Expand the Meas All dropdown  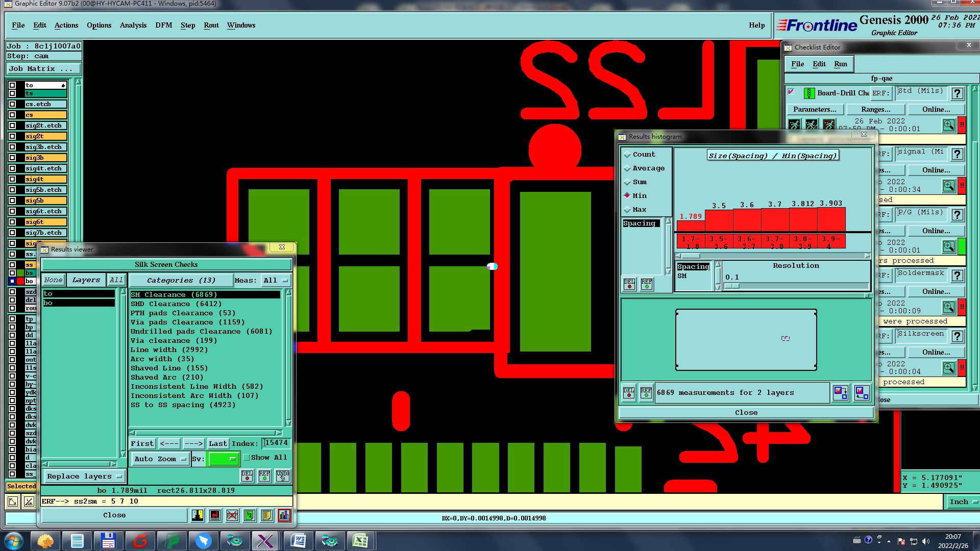[x=276, y=280]
